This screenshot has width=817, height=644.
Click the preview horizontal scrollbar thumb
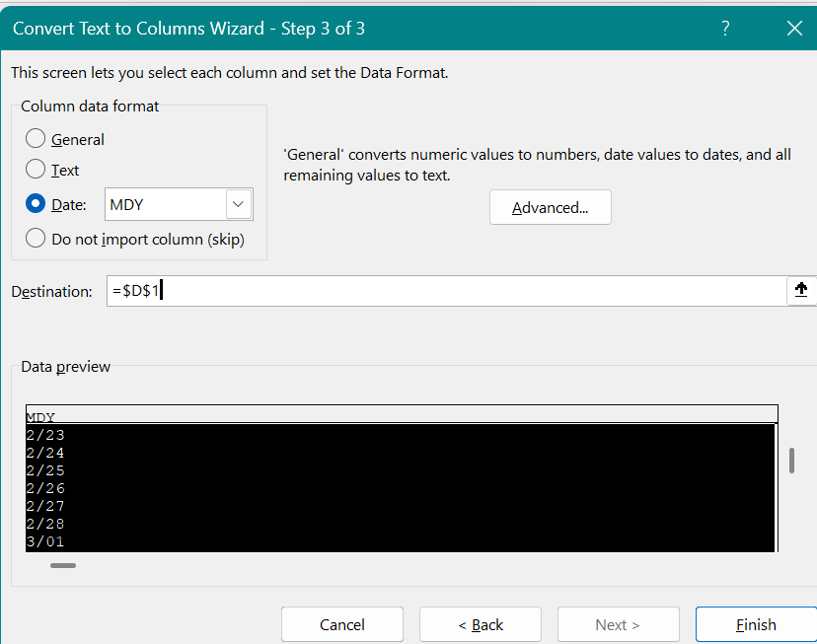click(63, 565)
